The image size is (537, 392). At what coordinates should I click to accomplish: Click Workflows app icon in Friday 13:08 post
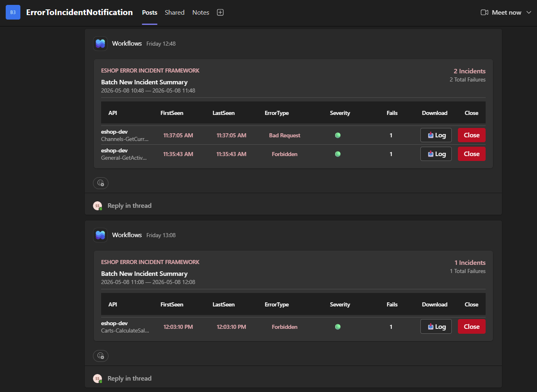[100, 235]
